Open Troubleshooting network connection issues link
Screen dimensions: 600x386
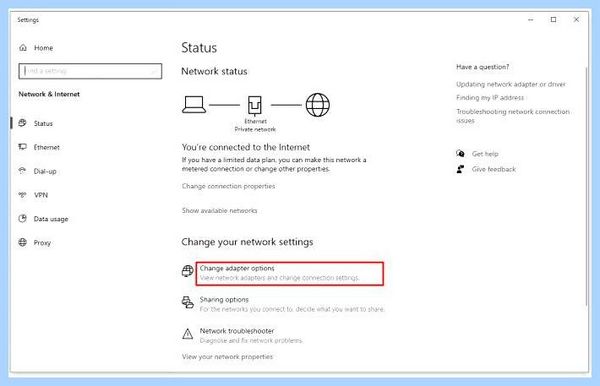[x=513, y=116]
